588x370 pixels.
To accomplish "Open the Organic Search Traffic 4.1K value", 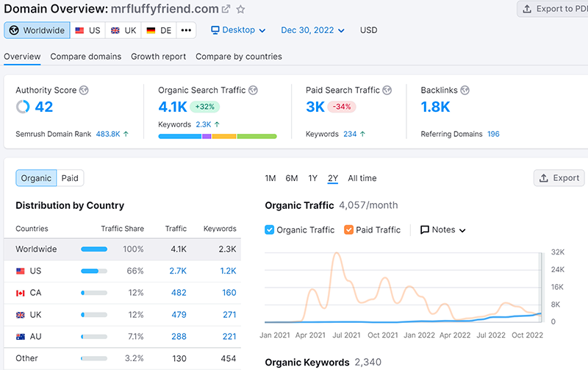I will [173, 107].
